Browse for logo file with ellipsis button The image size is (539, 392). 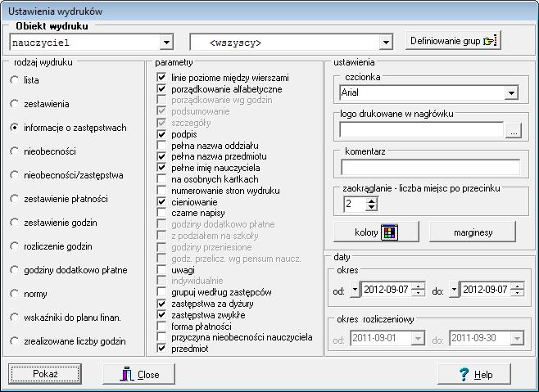click(514, 131)
